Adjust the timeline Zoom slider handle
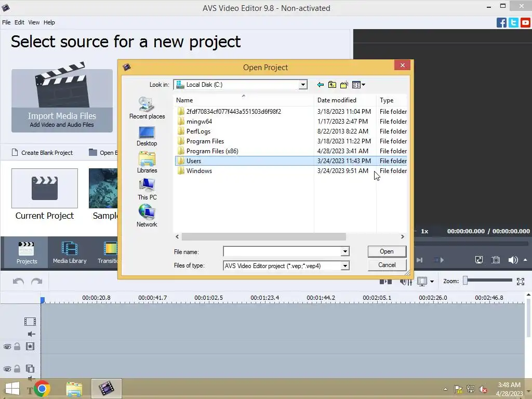The width and height of the screenshot is (532, 399). click(x=465, y=280)
